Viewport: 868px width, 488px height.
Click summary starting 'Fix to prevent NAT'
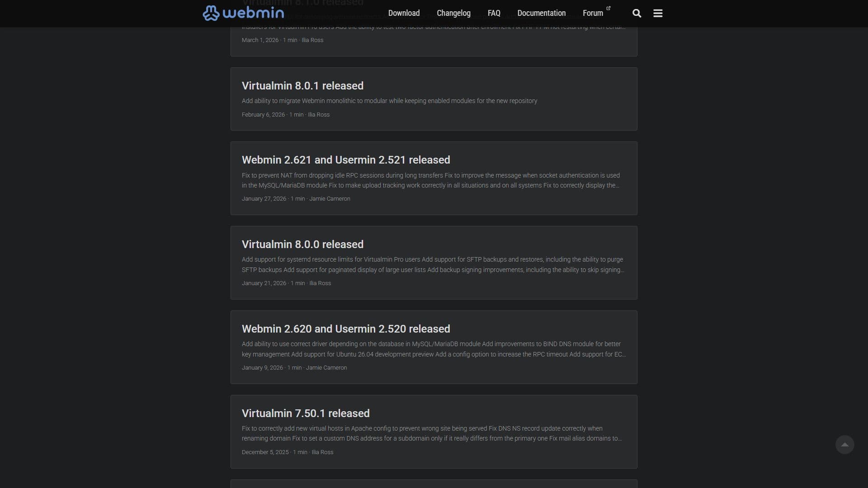tap(431, 180)
